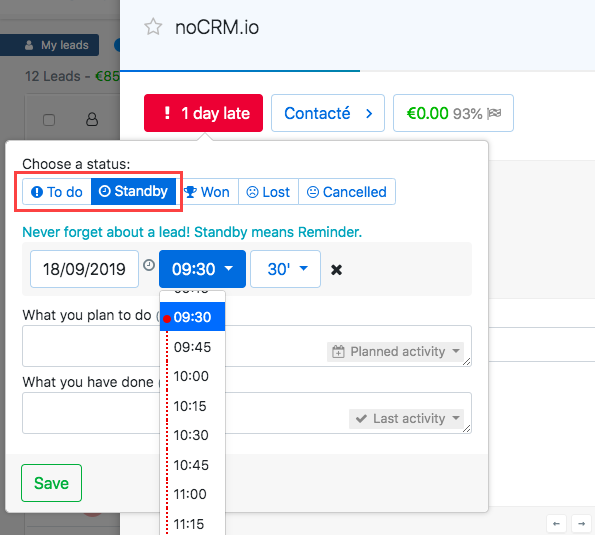595x535 pixels.
Task: Go to the next lead with the right arrow
Action: pos(581,524)
